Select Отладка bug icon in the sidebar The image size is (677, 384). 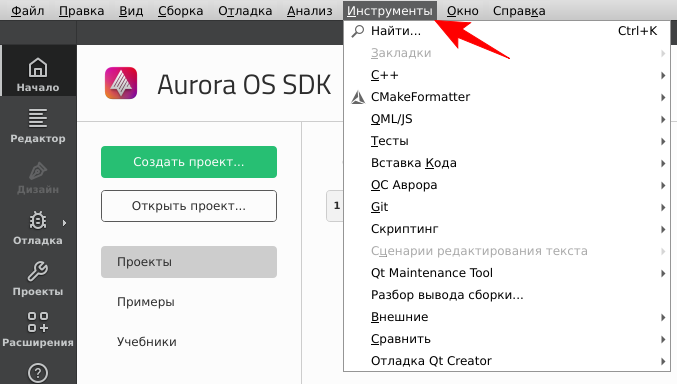point(38,221)
